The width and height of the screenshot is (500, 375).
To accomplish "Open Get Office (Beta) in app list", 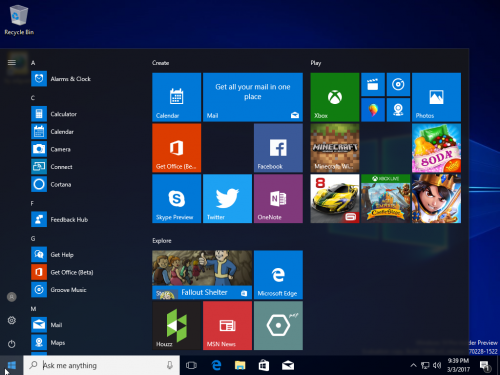I will click(x=80, y=272).
